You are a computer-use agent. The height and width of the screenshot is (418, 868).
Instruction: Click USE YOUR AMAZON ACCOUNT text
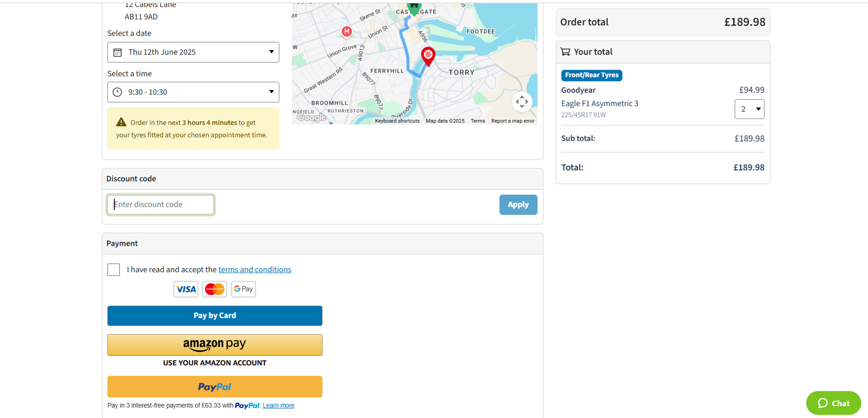point(215,363)
